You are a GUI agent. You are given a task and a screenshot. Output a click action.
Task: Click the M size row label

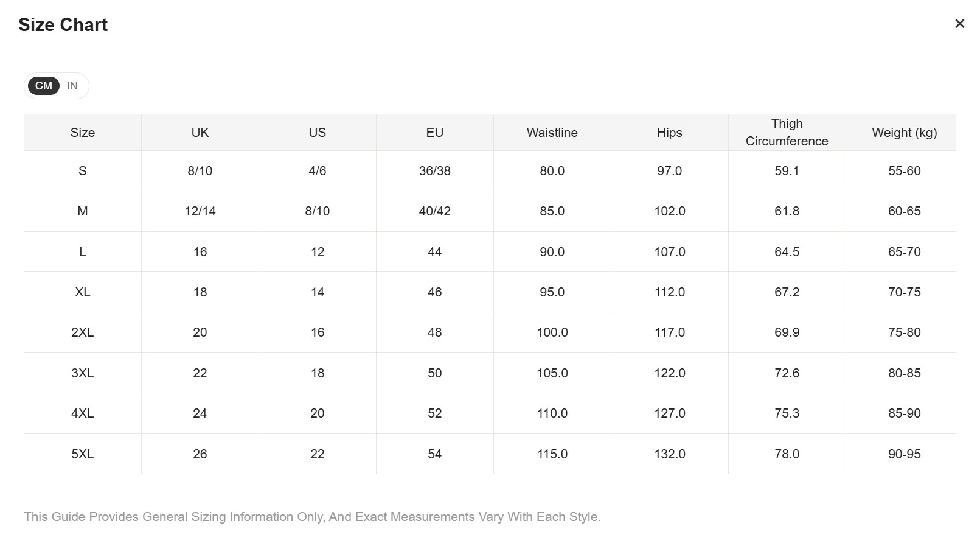(x=83, y=211)
